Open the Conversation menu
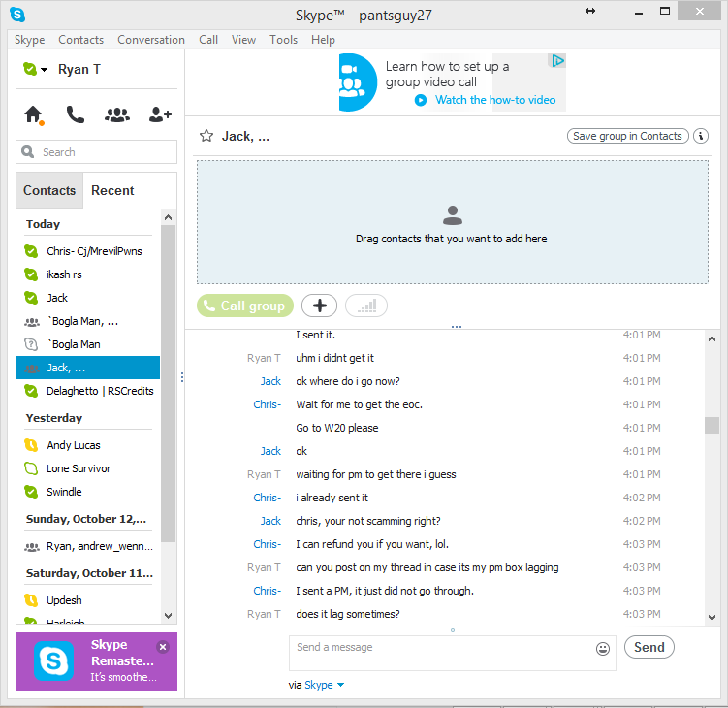 click(x=151, y=40)
